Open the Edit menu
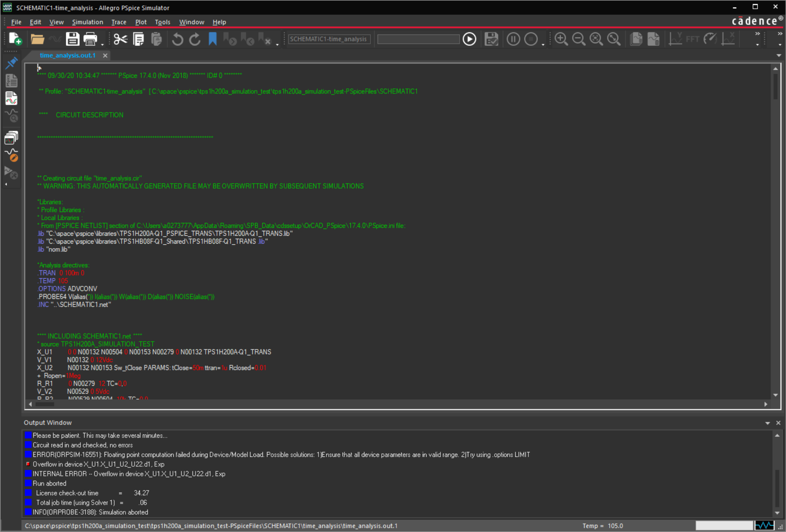The height and width of the screenshot is (532, 786). [x=35, y=22]
